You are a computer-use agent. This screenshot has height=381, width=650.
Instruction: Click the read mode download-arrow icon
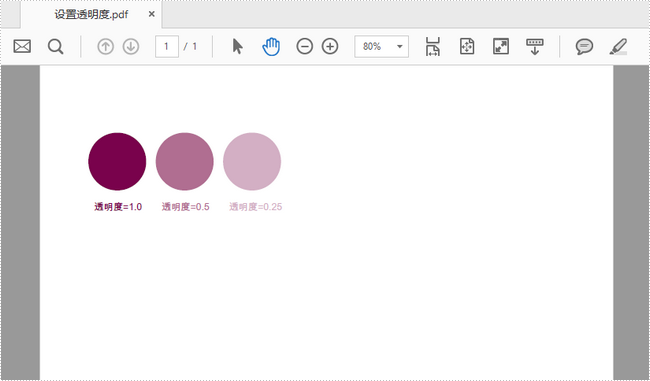click(535, 47)
